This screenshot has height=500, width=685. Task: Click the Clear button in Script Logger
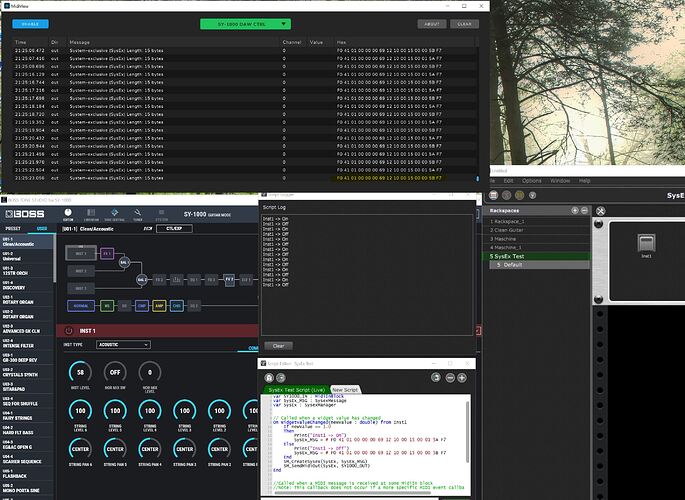pos(278,345)
